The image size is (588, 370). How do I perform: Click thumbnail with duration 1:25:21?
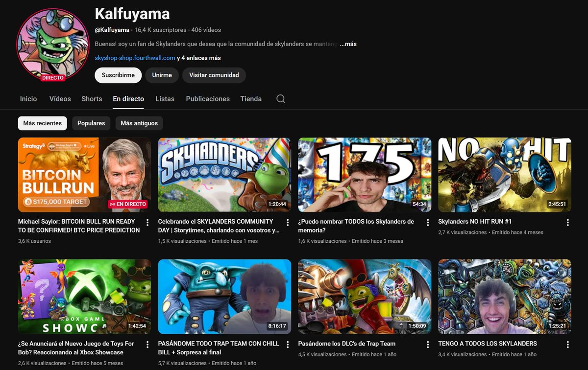tap(505, 297)
